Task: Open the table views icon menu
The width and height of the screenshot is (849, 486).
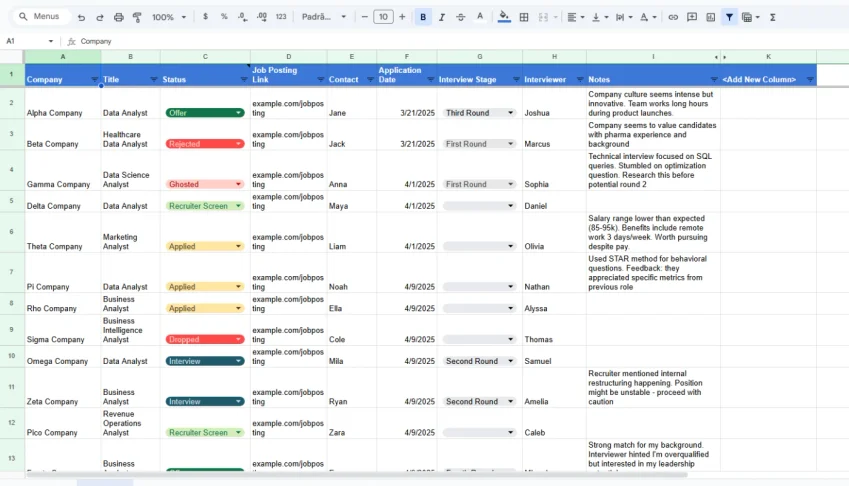Action: [x=750, y=17]
